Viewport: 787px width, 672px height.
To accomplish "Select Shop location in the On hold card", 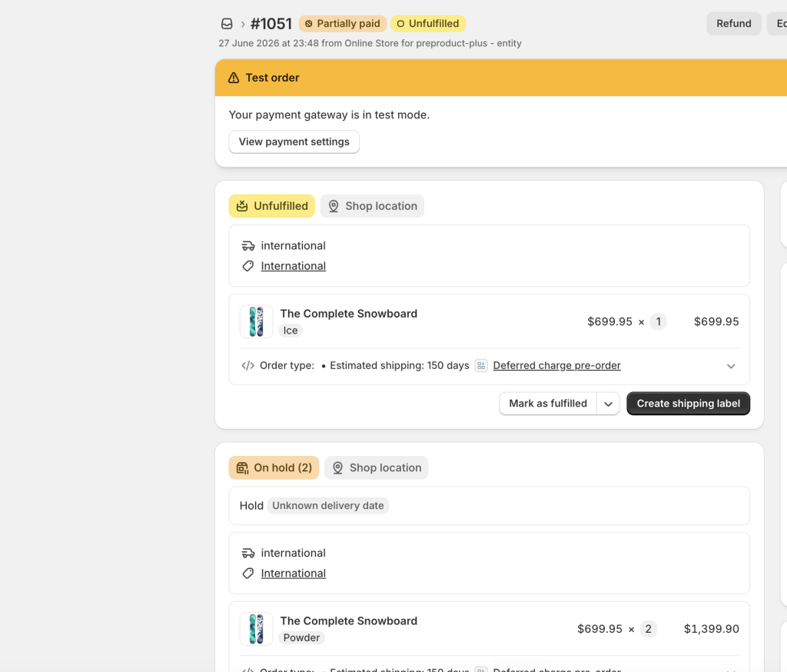I will point(377,467).
